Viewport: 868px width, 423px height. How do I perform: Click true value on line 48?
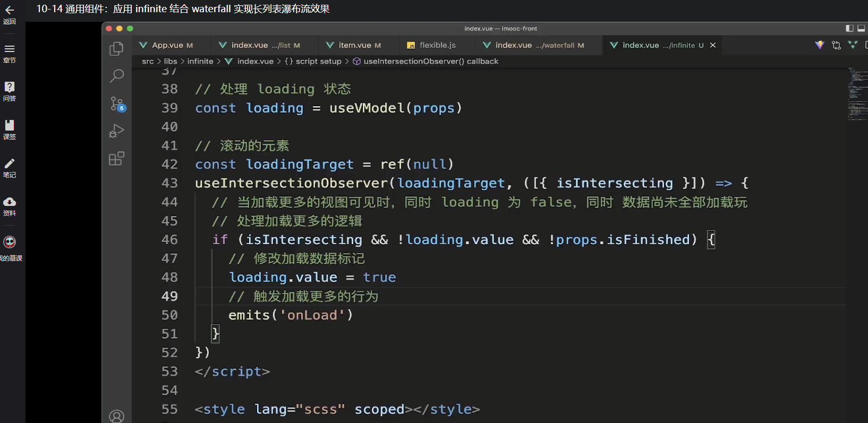[x=379, y=278]
